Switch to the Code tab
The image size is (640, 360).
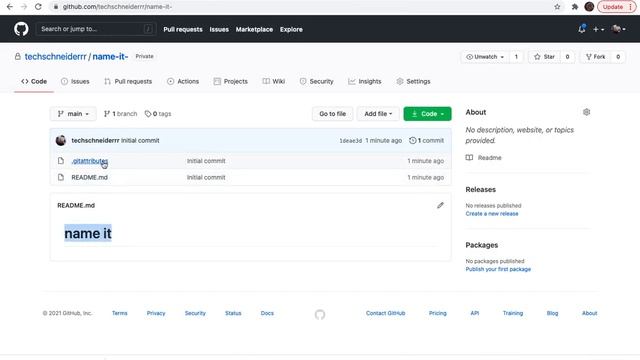[x=34, y=82]
